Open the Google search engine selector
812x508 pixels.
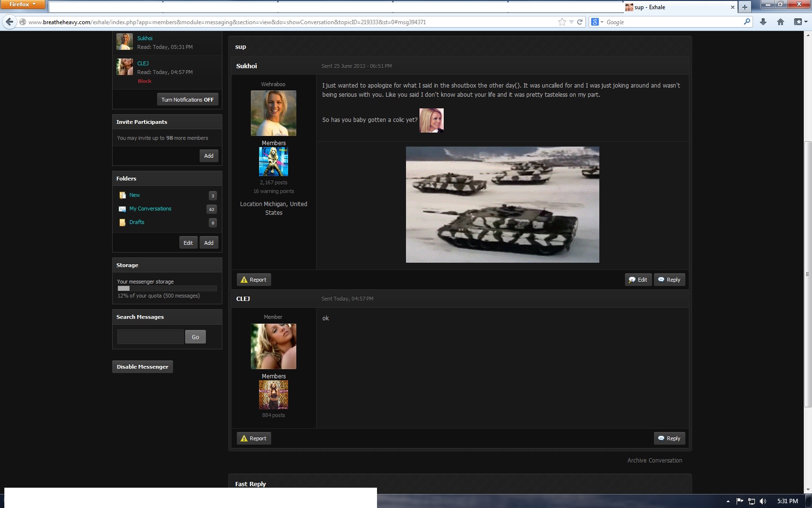pos(597,22)
